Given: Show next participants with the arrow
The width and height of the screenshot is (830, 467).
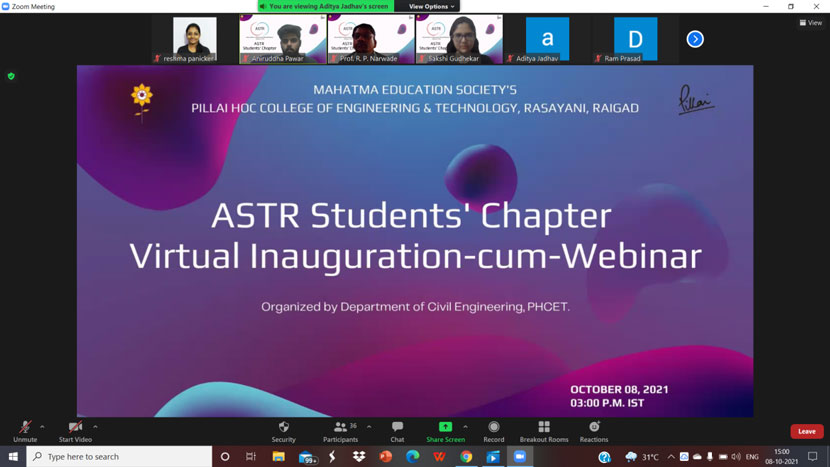Looking at the screenshot, I should (695, 39).
